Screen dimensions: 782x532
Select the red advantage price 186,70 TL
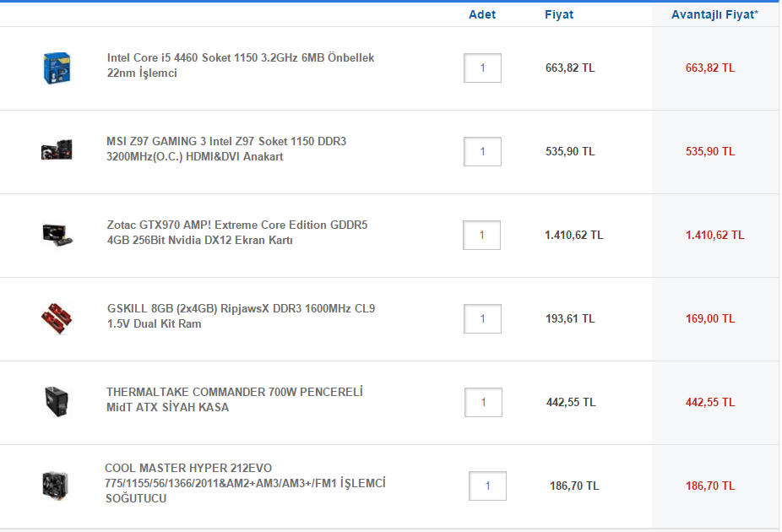pos(710,486)
